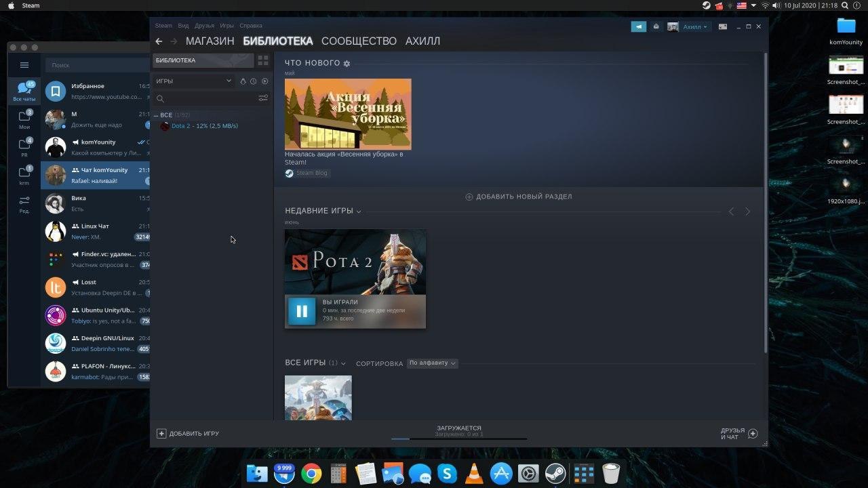Screen dimensions: 868x488
Task: Open the Steam inbox envelope icon
Action: (656, 26)
